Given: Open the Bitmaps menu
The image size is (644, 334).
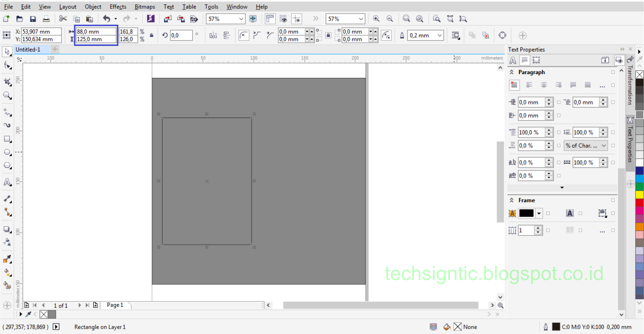Looking at the screenshot, I should point(144,6).
